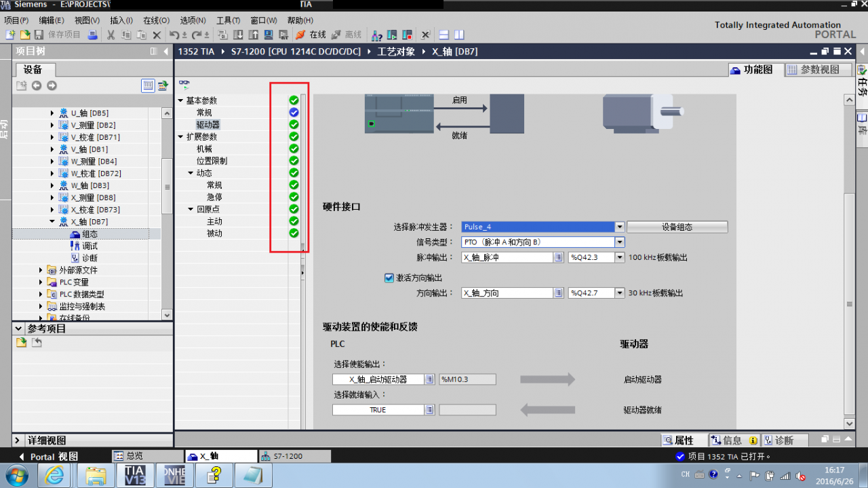868x488 pixels.
Task: Cut selection using the scissors icon
Action: click(x=111, y=35)
